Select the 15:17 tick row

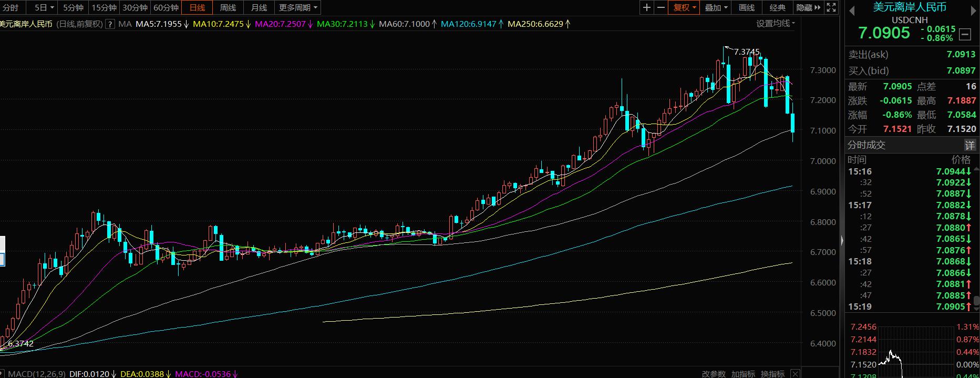[x=910, y=205]
